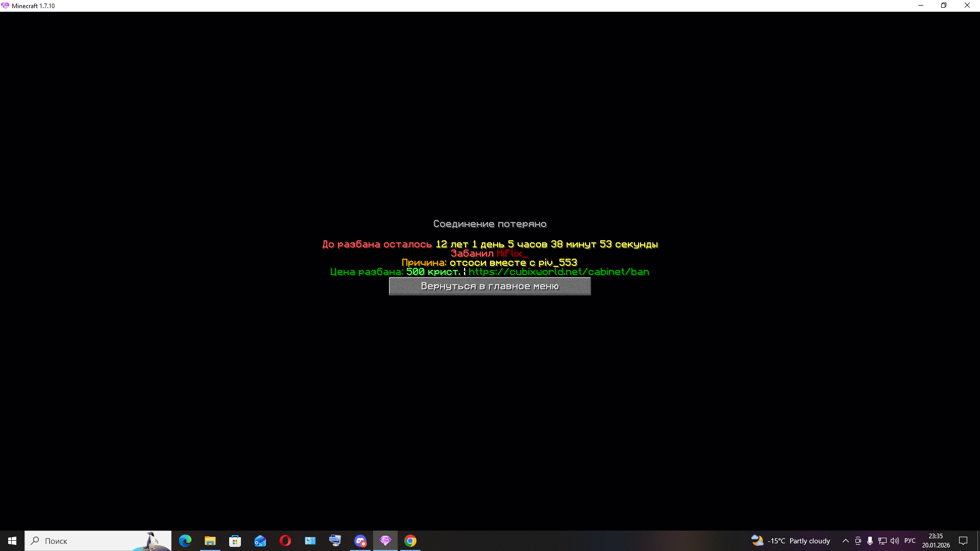
Task: Open File Explorer from the taskbar
Action: pos(210,541)
